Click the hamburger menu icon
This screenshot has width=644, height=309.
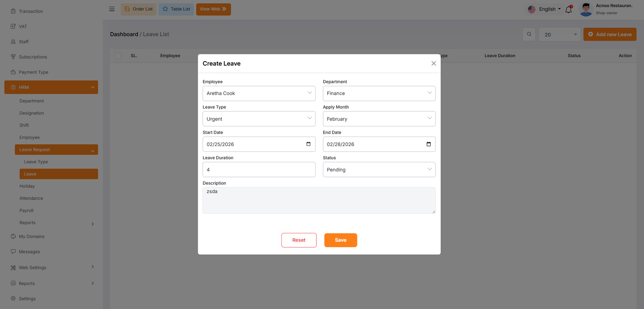(x=112, y=9)
